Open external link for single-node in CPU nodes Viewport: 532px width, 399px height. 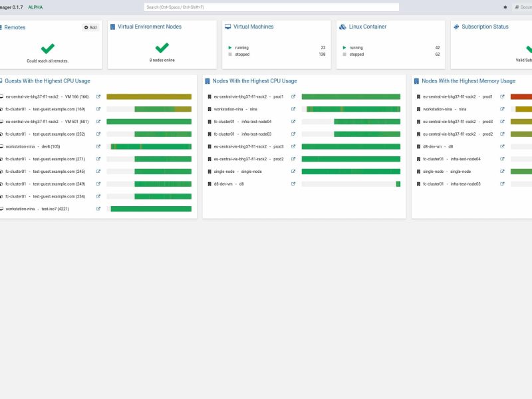[293, 172]
